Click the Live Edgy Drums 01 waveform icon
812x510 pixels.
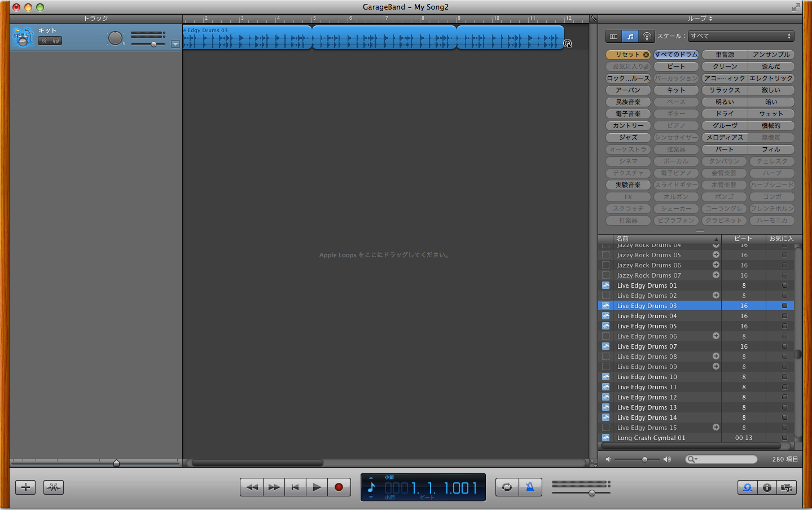click(x=605, y=285)
